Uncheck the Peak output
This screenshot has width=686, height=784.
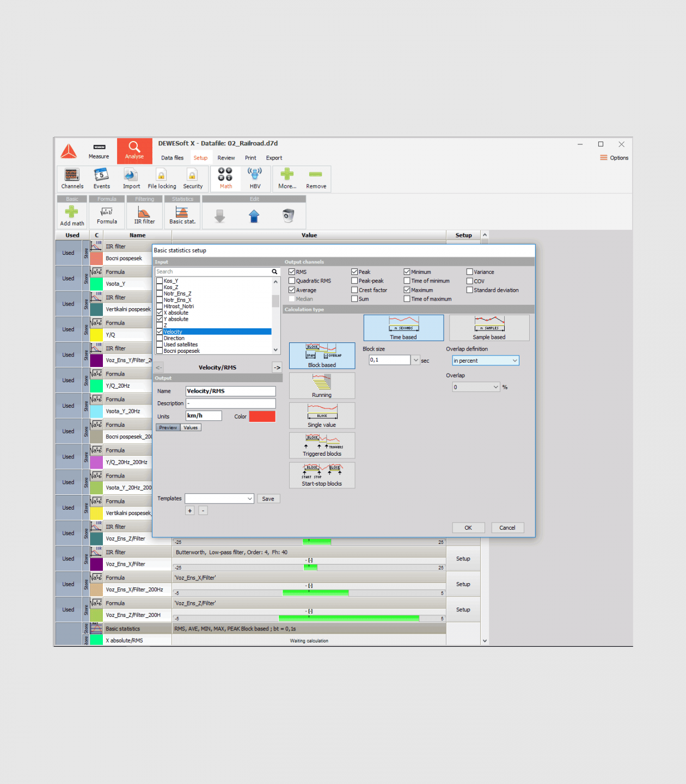pyautogui.click(x=354, y=272)
